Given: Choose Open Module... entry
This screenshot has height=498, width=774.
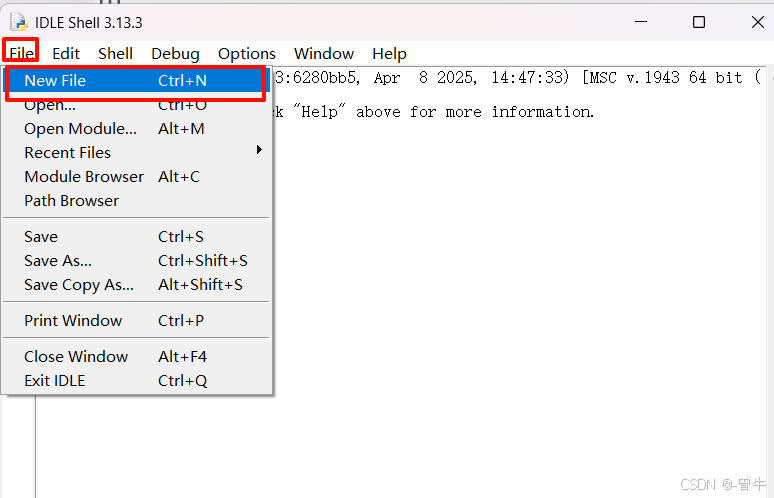Looking at the screenshot, I should pos(80,128).
